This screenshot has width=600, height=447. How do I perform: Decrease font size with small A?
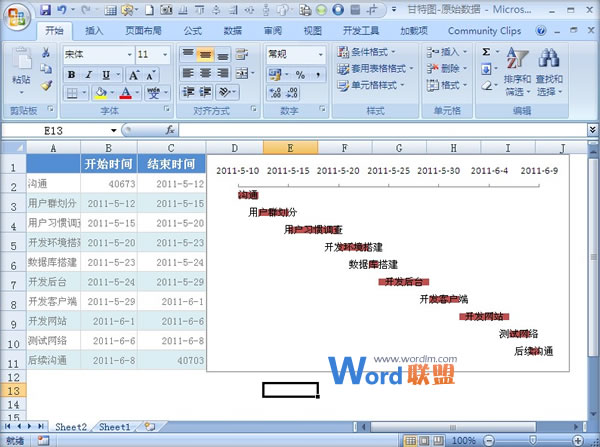tap(150, 75)
